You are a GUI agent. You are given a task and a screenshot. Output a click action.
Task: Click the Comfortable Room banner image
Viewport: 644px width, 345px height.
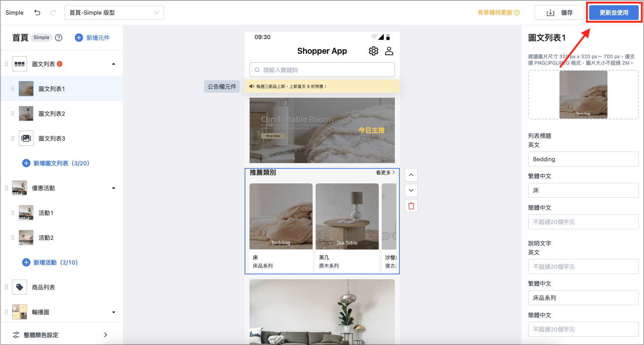pyautogui.click(x=322, y=130)
